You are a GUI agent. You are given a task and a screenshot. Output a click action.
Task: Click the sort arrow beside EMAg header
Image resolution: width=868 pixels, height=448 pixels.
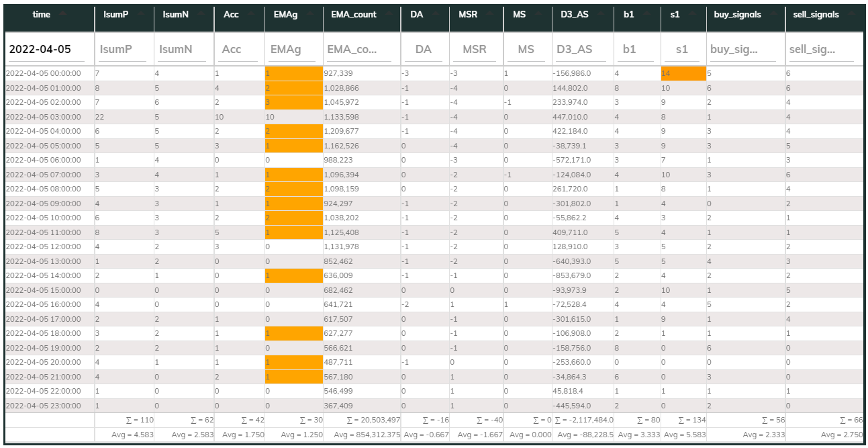point(307,14)
